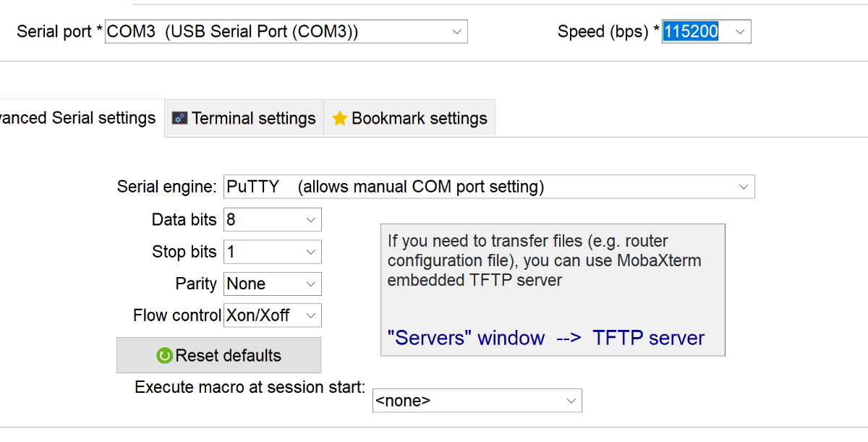
Task: Switch to the Bookmark settings tab
Action: (409, 118)
